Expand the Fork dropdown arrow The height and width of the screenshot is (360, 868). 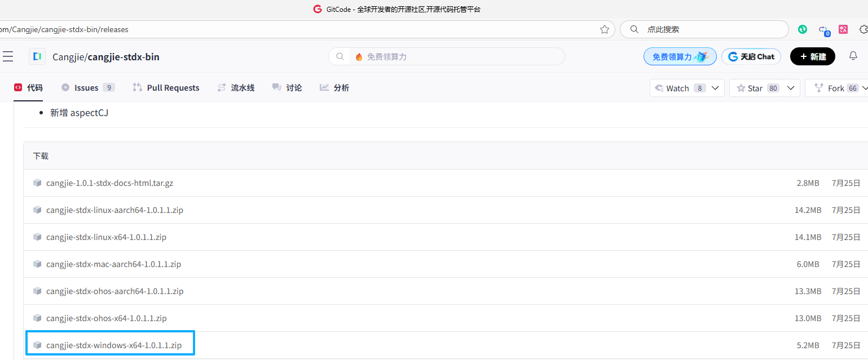865,88
